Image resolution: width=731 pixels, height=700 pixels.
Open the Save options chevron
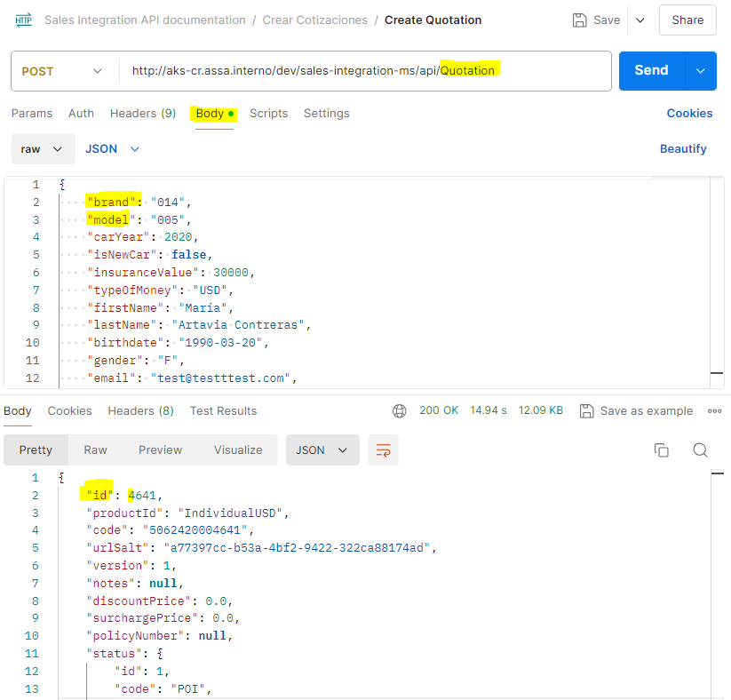pyautogui.click(x=640, y=20)
